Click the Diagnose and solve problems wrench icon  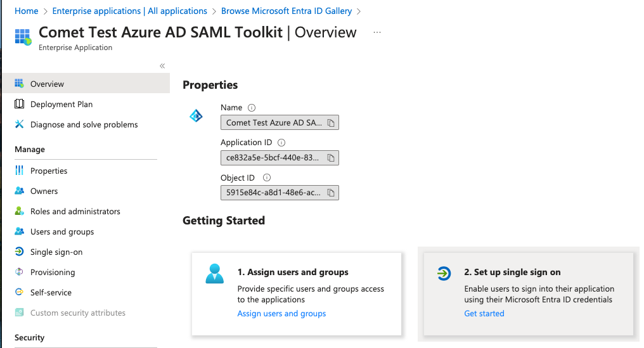(19, 124)
